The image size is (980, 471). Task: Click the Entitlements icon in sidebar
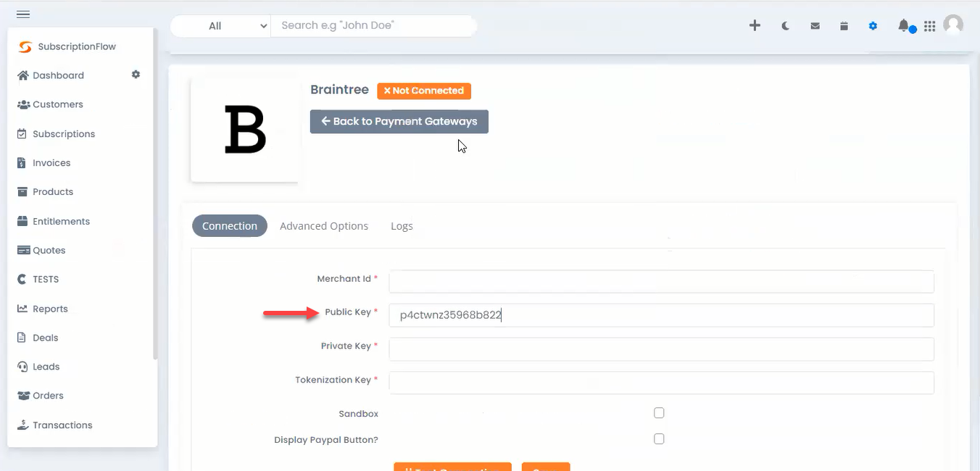point(22,221)
